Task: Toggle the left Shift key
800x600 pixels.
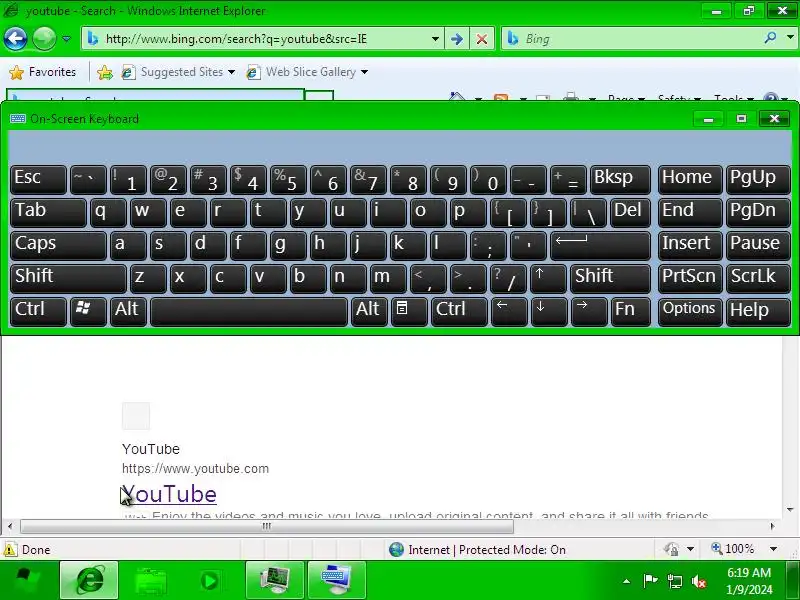Action: tap(68, 278)
